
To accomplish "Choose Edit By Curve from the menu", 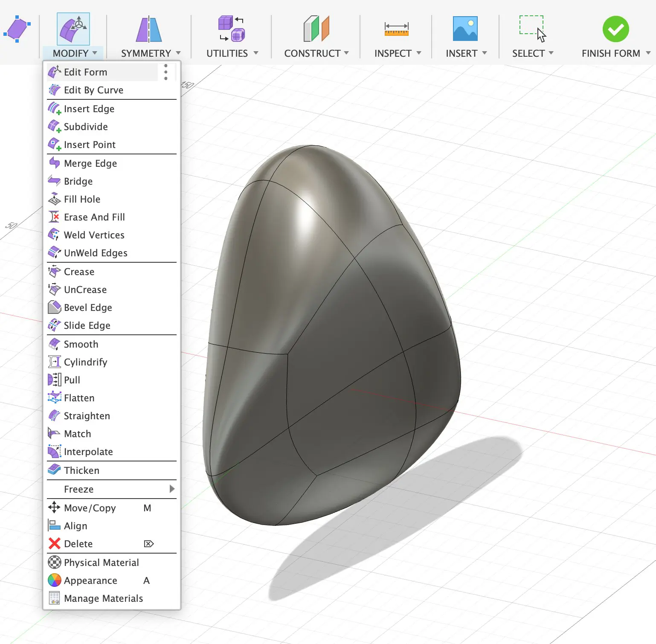I will [x=93, y=90].
